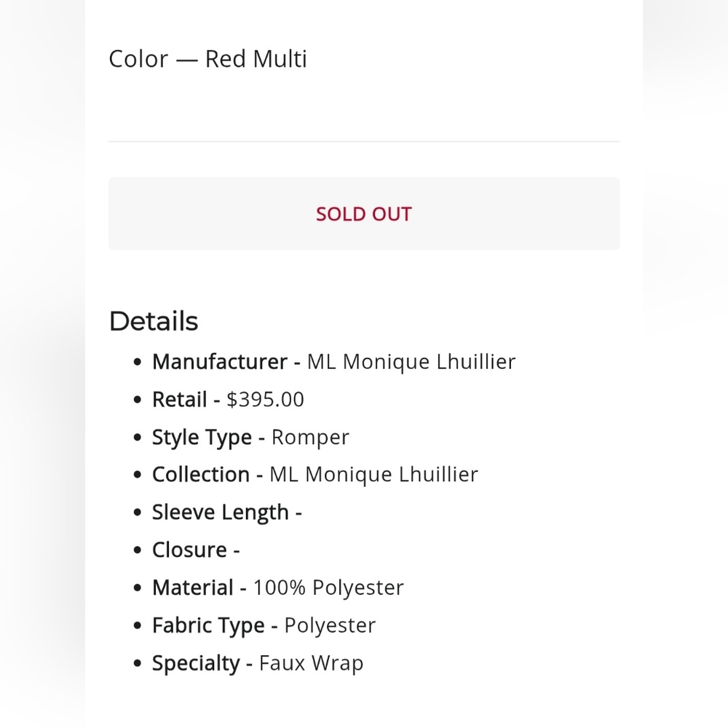The height and width of the screenshot is (728, 728).
Task: Click the Sleeve Length label
Action: (221, 513)
